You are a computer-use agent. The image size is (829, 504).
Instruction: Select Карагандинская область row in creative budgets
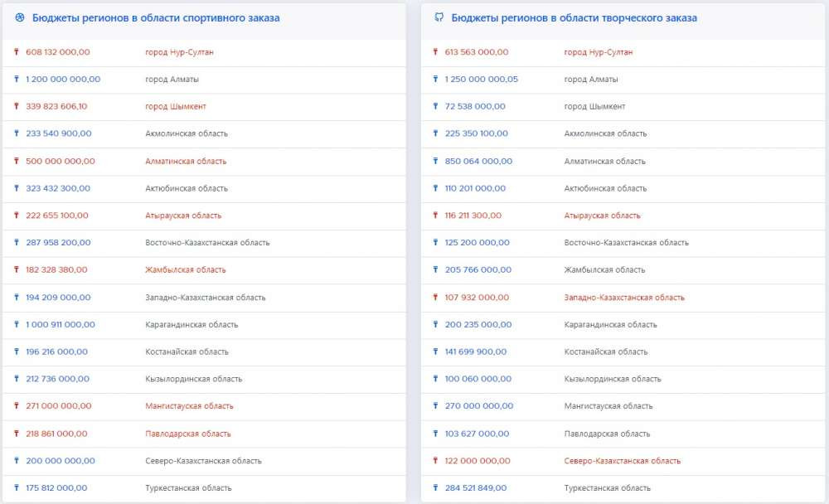pyautogui.click(x=610, y=325)
